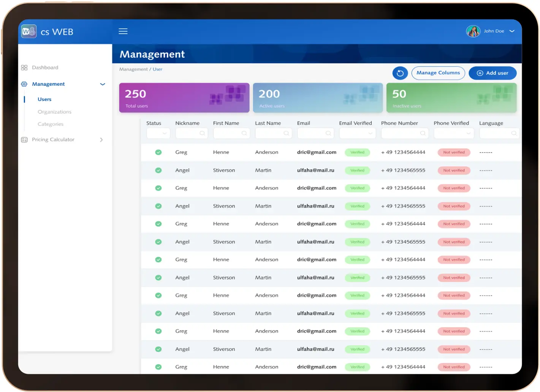
Task: Click search icon in Nickname filter
Action: coord(202,133)
